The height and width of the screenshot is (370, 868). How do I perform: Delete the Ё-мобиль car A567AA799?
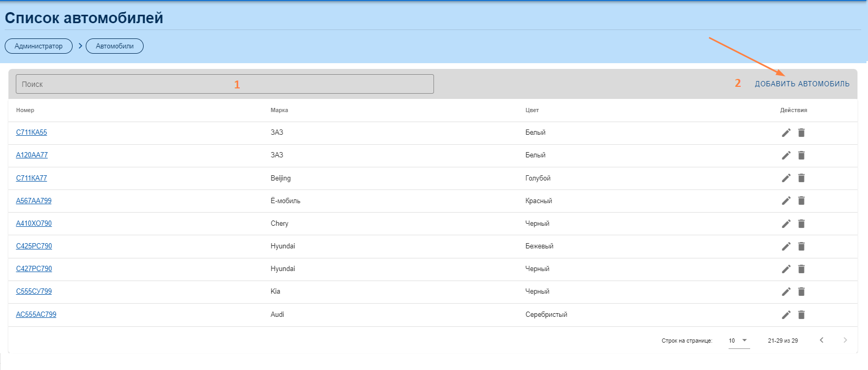point(801,201)
